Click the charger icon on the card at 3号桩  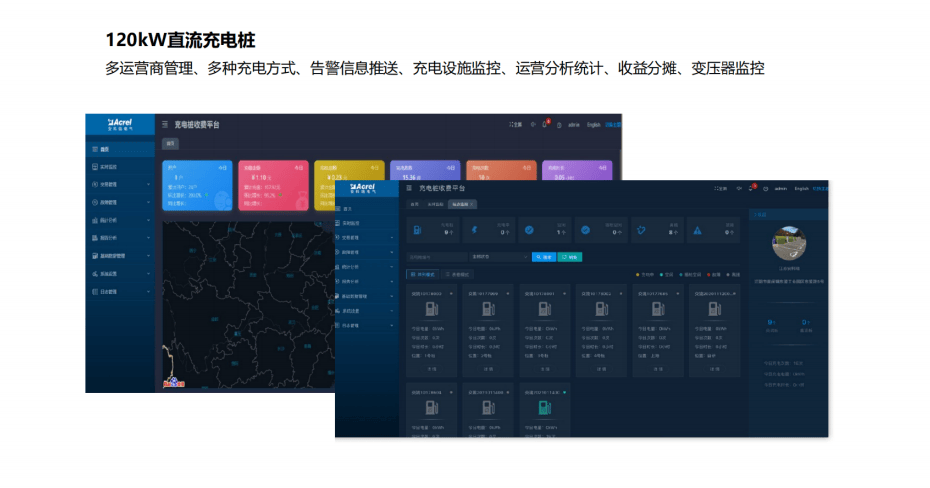tap(544, 309)
